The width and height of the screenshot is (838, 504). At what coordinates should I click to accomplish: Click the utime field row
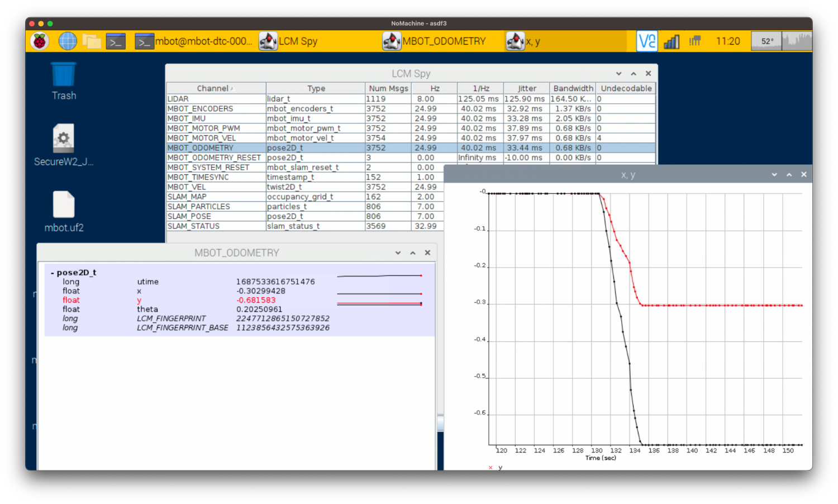[239, 282]
